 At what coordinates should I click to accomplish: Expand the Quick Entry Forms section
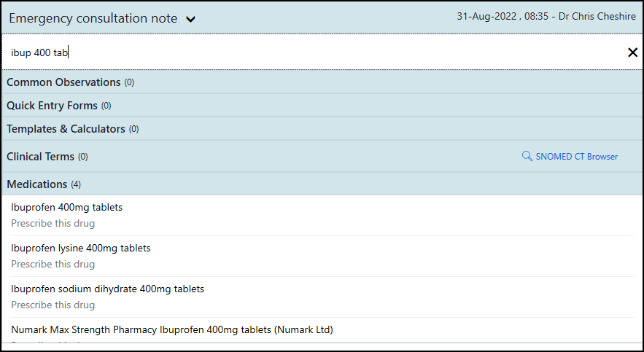click(52, 106)
